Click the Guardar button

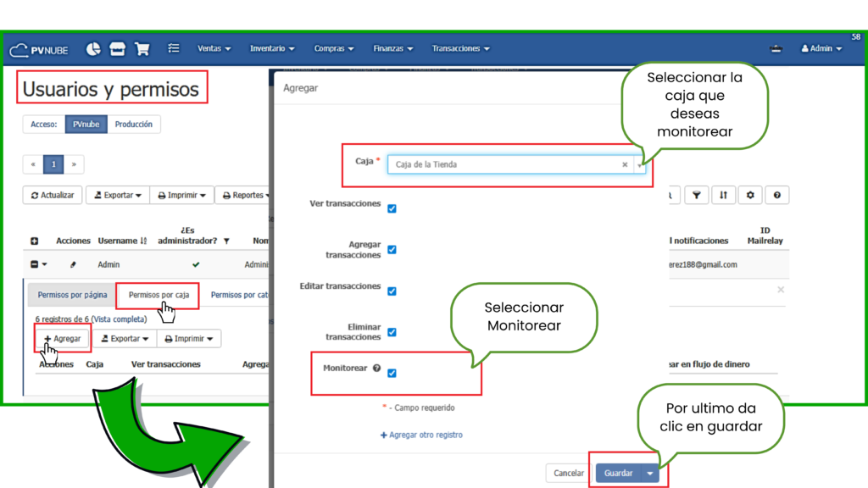[618, 473]
